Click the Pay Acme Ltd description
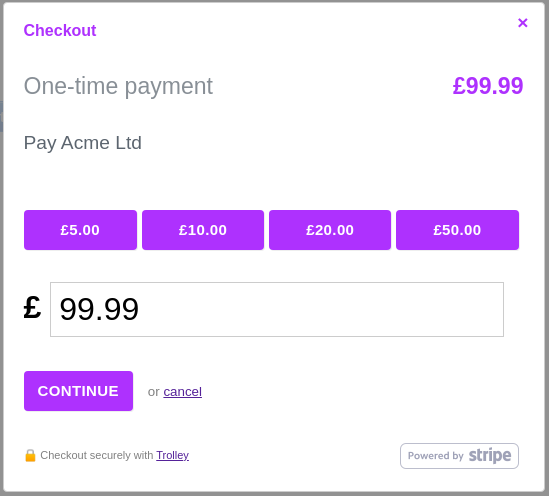Image resolution: width=549 pixels, height=496 pixels. pyautogui.click(x=83, y=143)
